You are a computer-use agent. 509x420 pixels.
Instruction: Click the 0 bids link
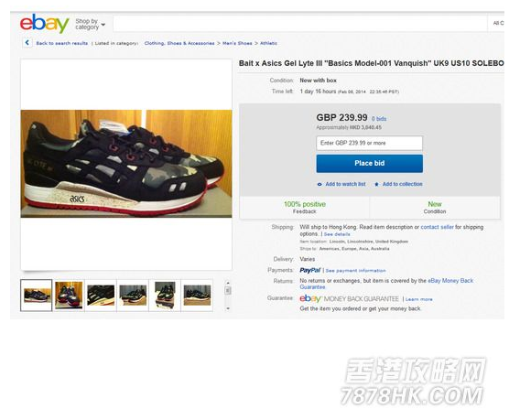(x=379, y=119)
